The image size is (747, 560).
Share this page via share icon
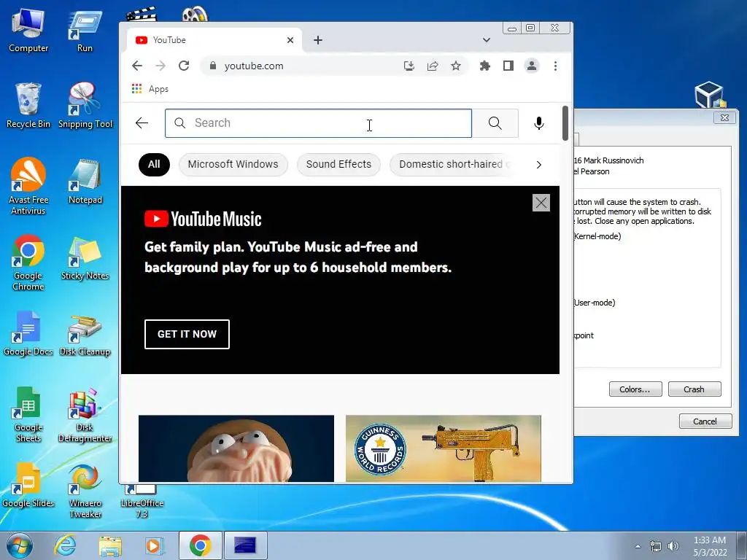tap(433, 66)
